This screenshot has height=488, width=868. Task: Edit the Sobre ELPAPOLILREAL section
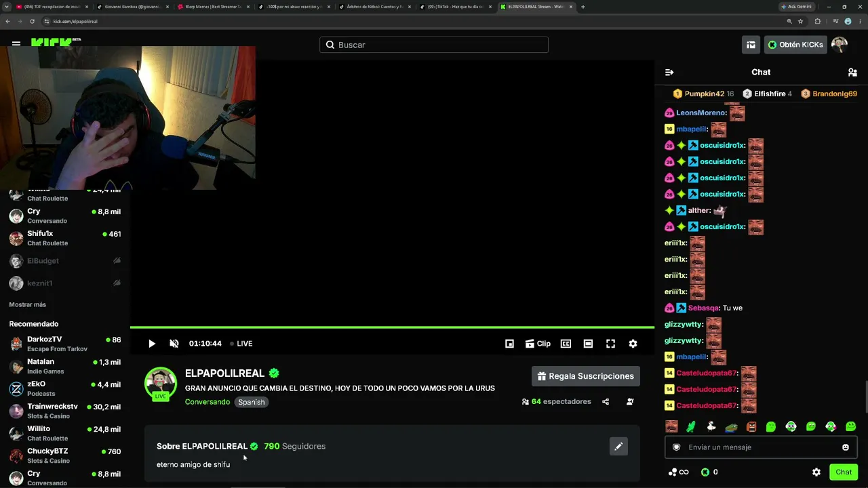coord(618,447)
